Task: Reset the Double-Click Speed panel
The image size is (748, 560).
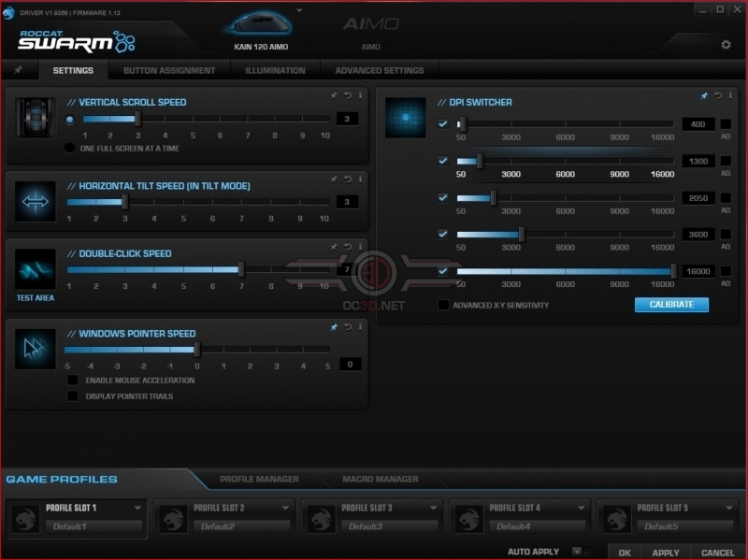Action: [x=348, y=247]
